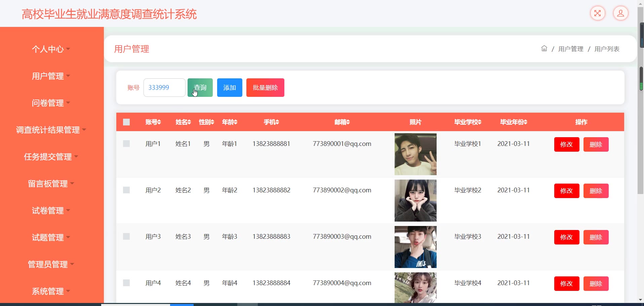
Task: Click 修改 for 用户4
Action: [x=567, y=283]
